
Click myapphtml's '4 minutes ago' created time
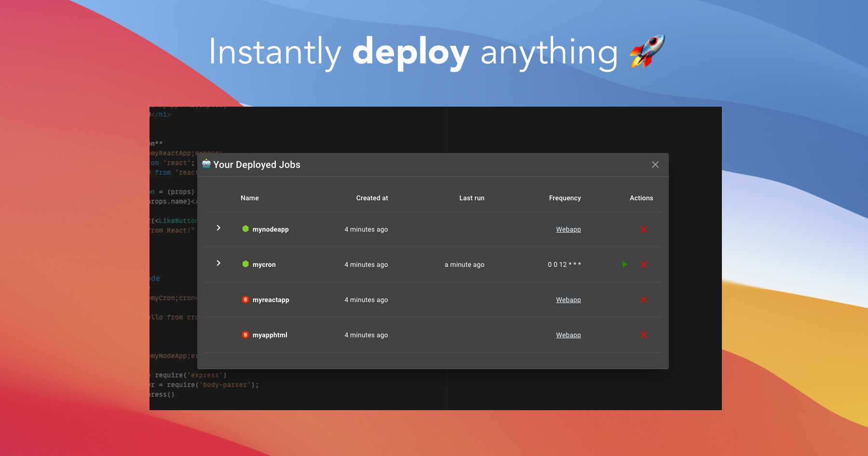pyautogui.click(x=366, y=335)
